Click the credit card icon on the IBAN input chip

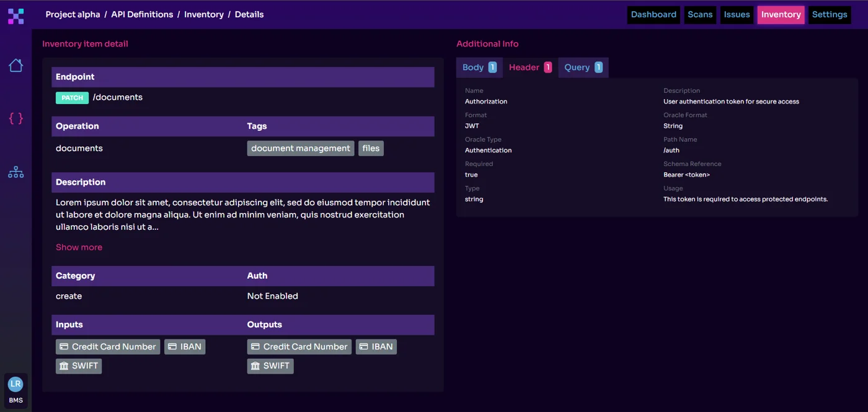[172, 346]
